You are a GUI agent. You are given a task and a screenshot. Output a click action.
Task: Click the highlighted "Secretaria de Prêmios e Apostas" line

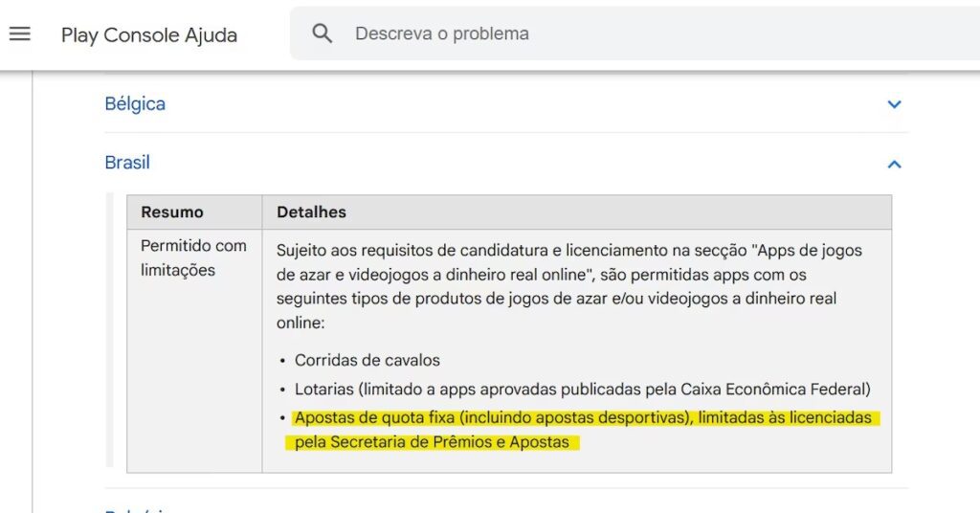[433, 442]
